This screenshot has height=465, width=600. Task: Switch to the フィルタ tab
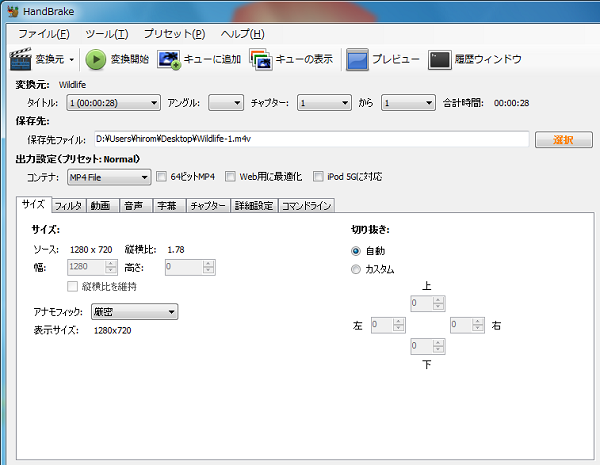coord(68,206)
